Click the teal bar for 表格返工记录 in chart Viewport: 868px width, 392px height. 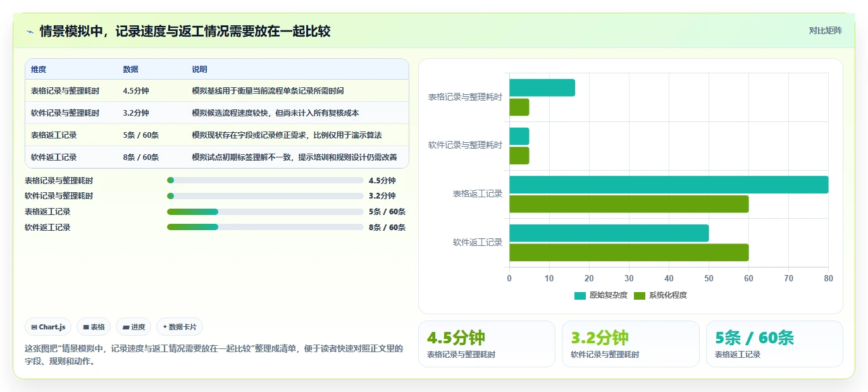click(669, 185)
